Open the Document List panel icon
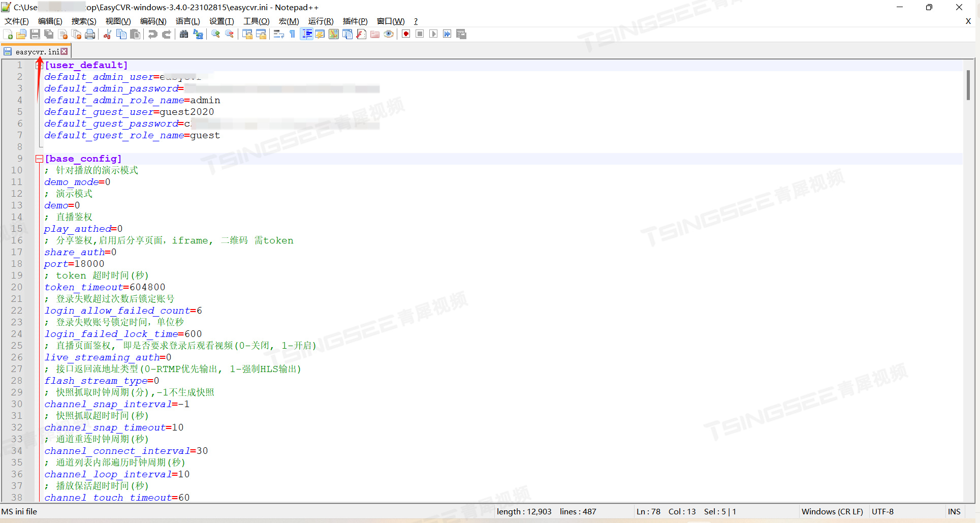980x523 pixels. click(x=347, y=34)
